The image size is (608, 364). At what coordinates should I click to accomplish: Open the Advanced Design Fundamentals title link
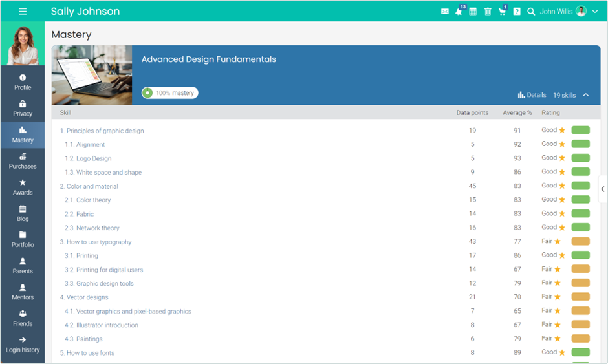point(209,59)
